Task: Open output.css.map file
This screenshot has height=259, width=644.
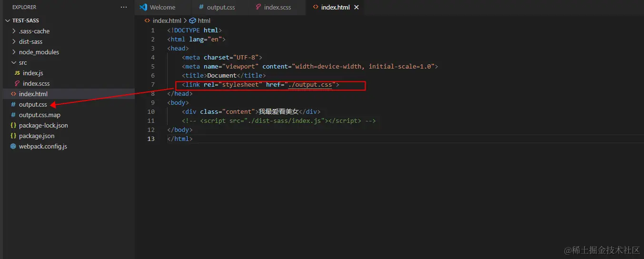Action: (x=40, y=115)
